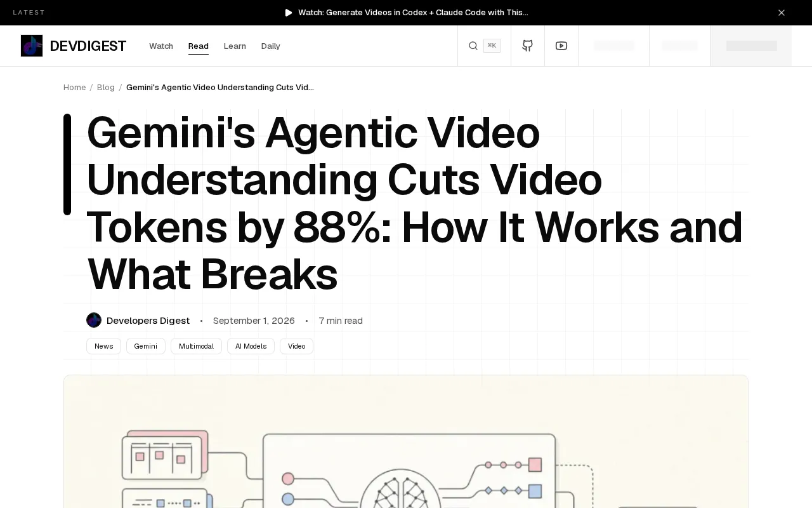The height and width of the screenshot is (508, 812).
Task: Filter by the Video tag
Action: (x=296, y=346)
